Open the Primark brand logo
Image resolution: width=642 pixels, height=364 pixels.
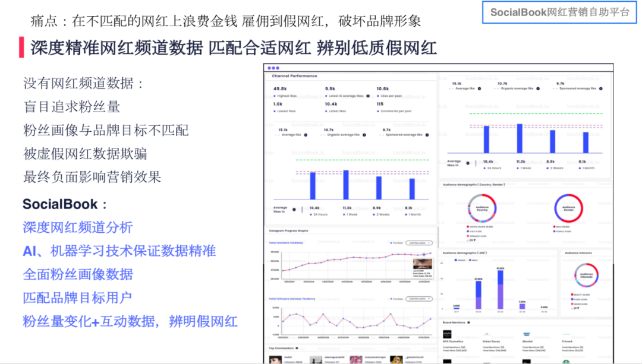tap(567, 334)
